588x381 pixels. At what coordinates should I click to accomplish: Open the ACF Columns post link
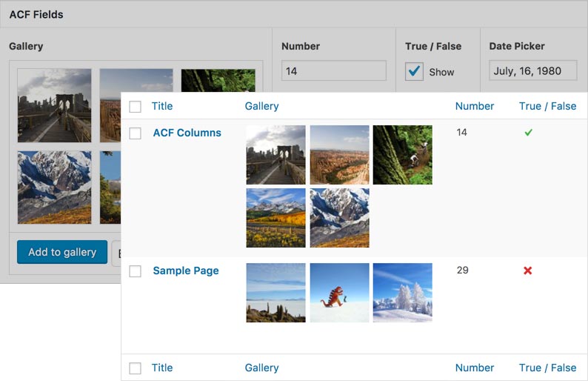point(187,133)
